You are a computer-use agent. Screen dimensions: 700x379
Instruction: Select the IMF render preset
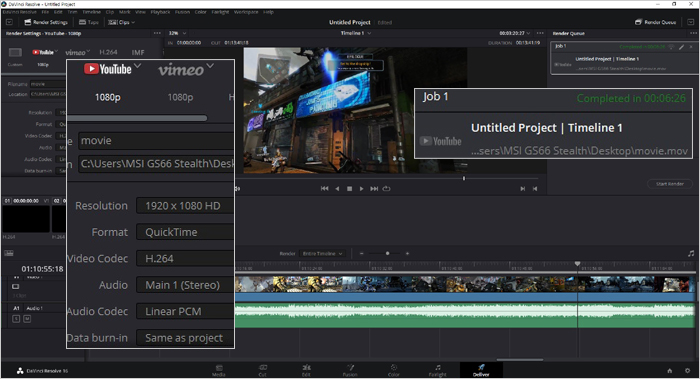coord(138,52)
